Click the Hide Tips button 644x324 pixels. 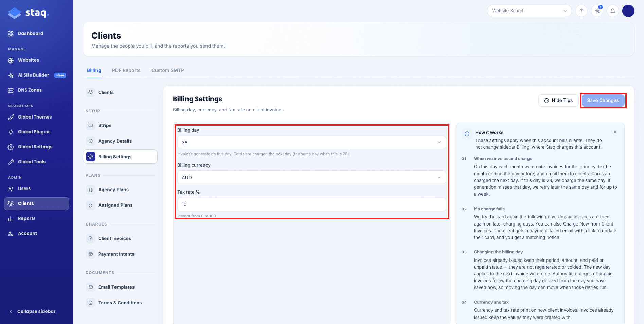click(x=558, y=101)
